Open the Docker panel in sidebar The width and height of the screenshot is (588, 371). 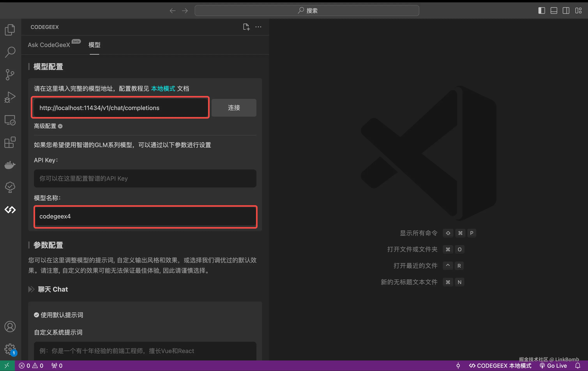coord(10,165)
